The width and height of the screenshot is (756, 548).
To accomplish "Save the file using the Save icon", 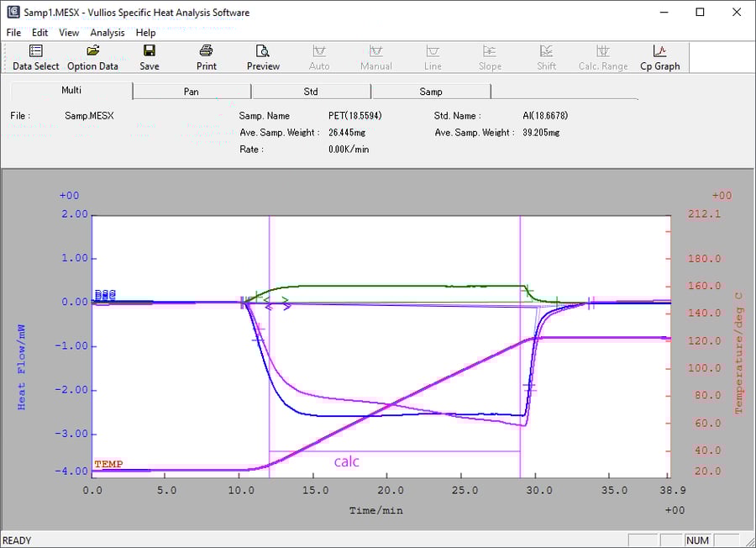I will click(x=150, y=57).
